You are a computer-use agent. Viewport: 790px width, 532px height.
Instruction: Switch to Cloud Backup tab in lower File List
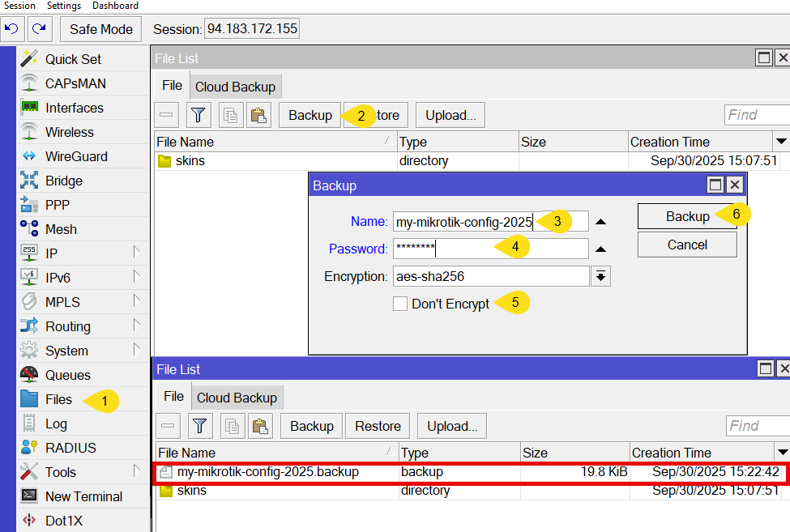click(x=237, y=398)
